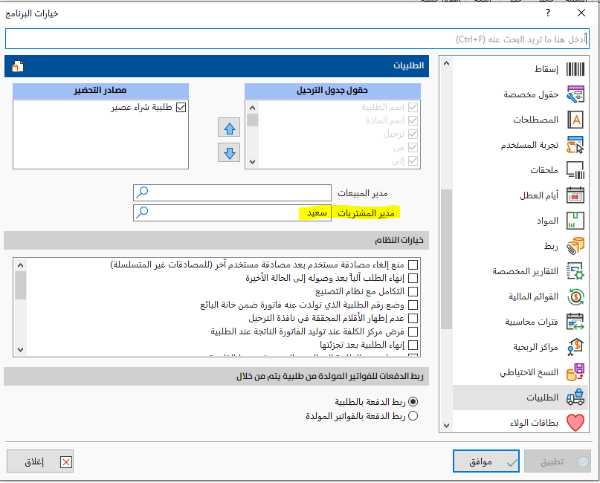Click up arrow of category list scrollbar
Screen dimensions: 600x483
pos(446,64)
